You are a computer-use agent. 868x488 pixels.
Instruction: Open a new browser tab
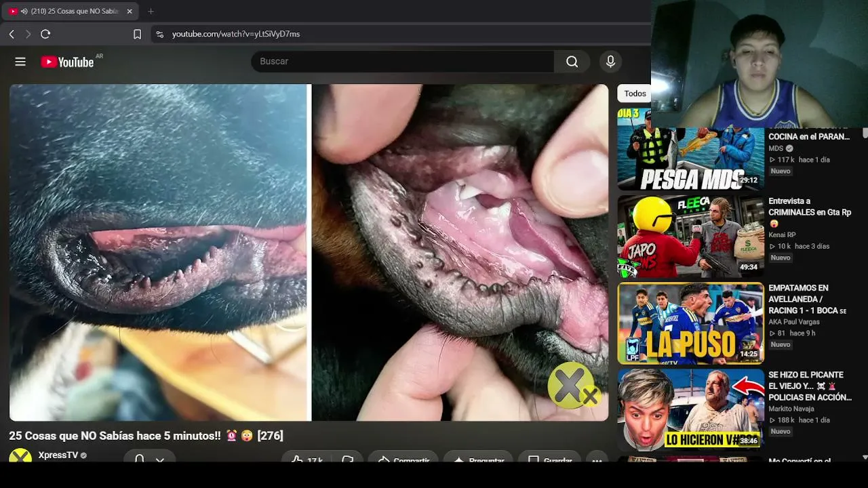click(151, 12)
